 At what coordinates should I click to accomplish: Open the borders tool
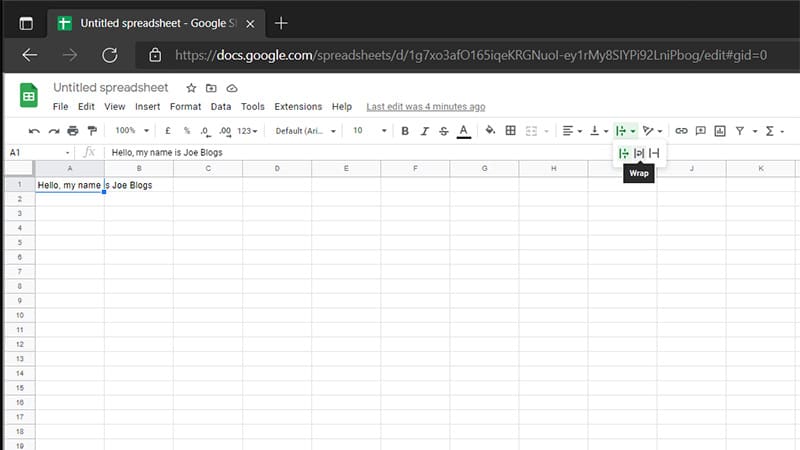(x=510, y=131)
